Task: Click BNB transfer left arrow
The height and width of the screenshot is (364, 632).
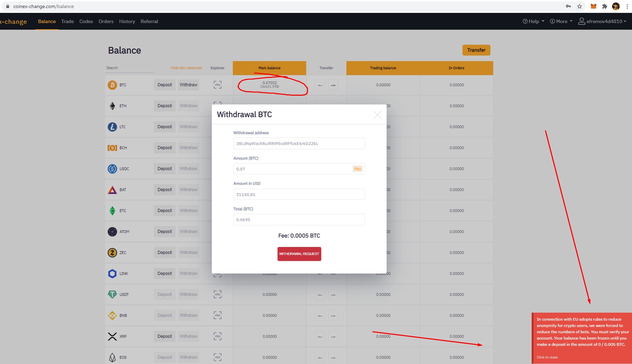Action: [320, 315]
